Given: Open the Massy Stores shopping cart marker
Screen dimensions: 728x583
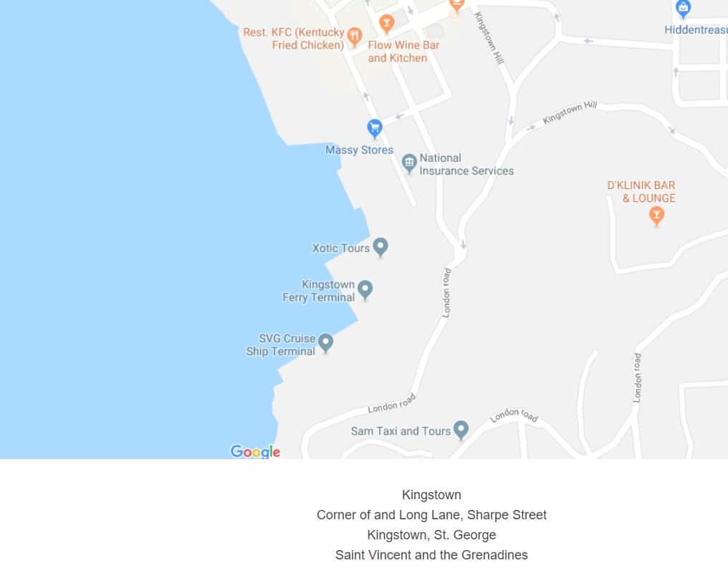Looking at the screenshot, I should tap(375, 129).
